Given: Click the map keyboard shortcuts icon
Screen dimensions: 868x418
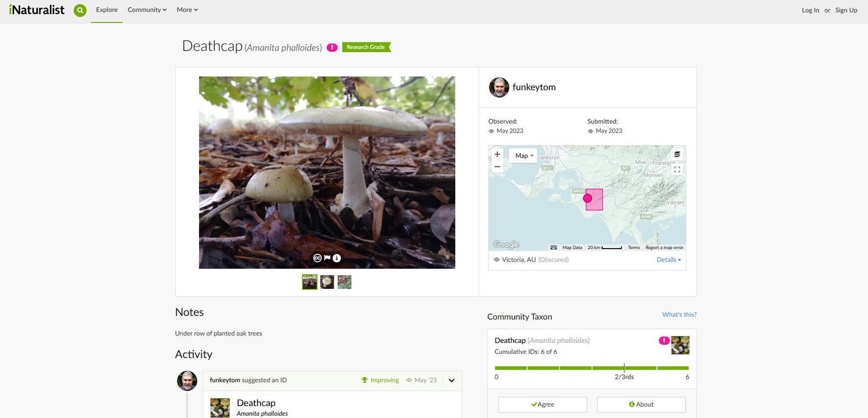Looking at the screenshot, I should [x=553, y=248].
